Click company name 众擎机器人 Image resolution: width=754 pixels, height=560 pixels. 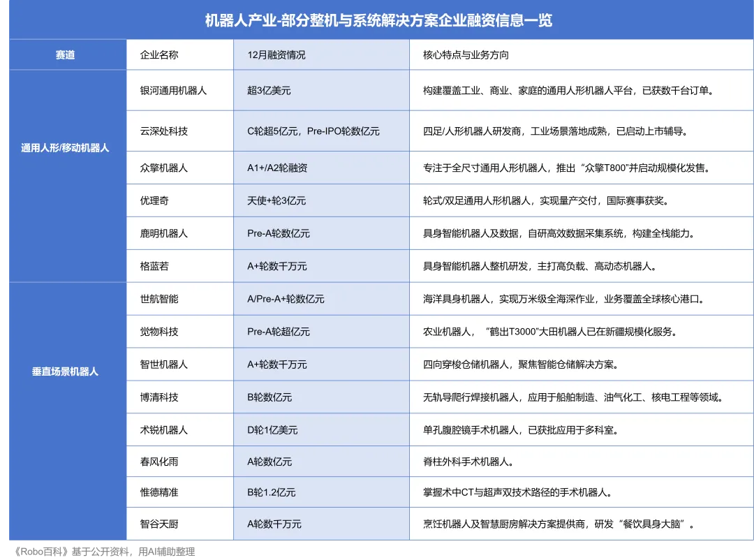pos(163,168)
